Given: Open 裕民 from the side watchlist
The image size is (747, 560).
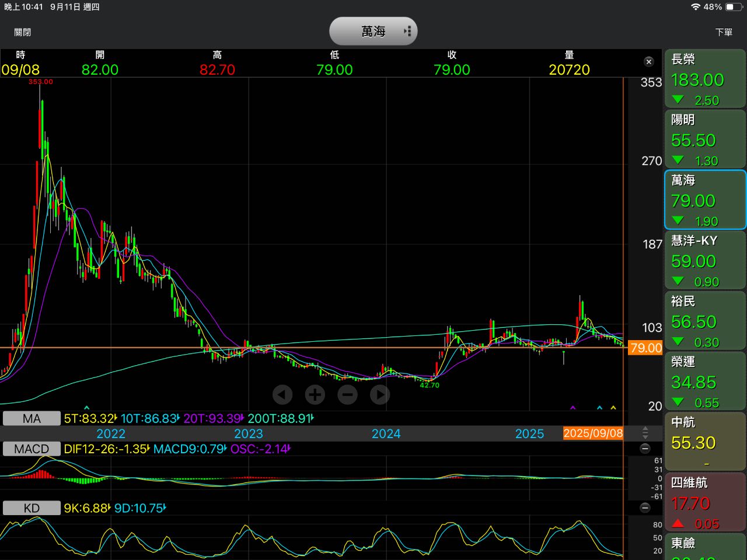Looking at the screenshot, I should pos(705,321).
